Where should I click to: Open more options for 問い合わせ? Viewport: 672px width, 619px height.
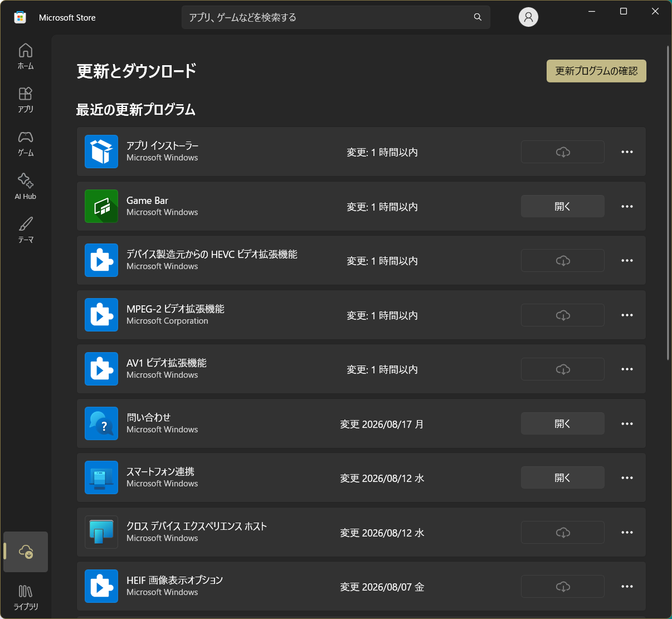click(x=627, y=423)
